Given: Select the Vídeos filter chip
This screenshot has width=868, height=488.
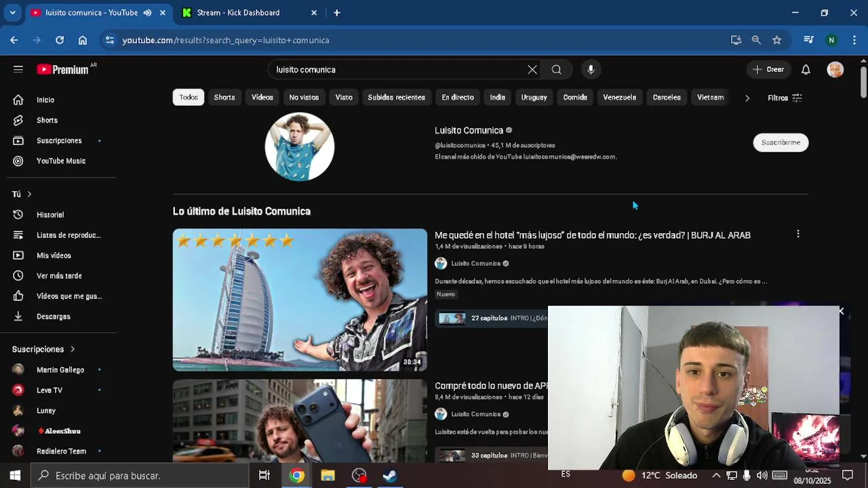Looking at the screenshot, I should (262, 97).
